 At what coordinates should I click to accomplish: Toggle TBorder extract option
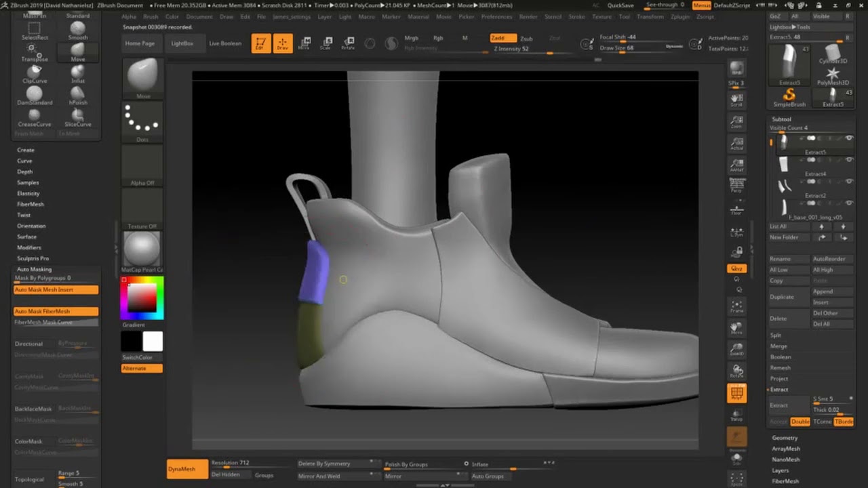[x=843, y=422]
